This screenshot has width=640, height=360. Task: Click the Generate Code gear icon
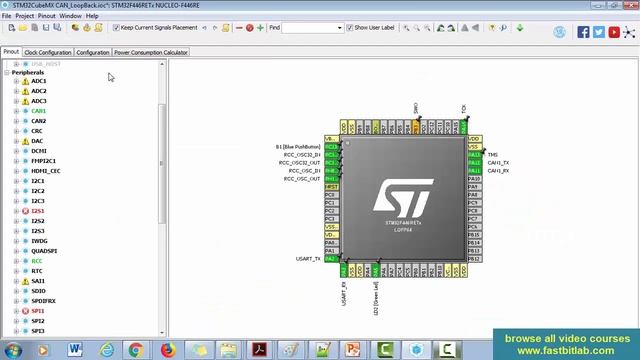87,28
